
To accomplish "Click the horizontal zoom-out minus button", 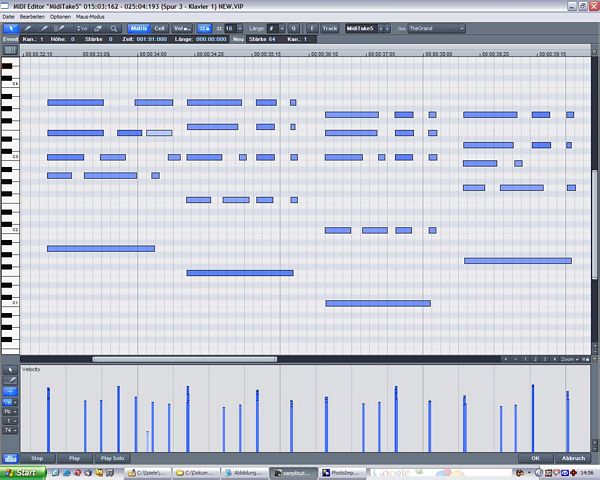I will click(x=516, y=359).
